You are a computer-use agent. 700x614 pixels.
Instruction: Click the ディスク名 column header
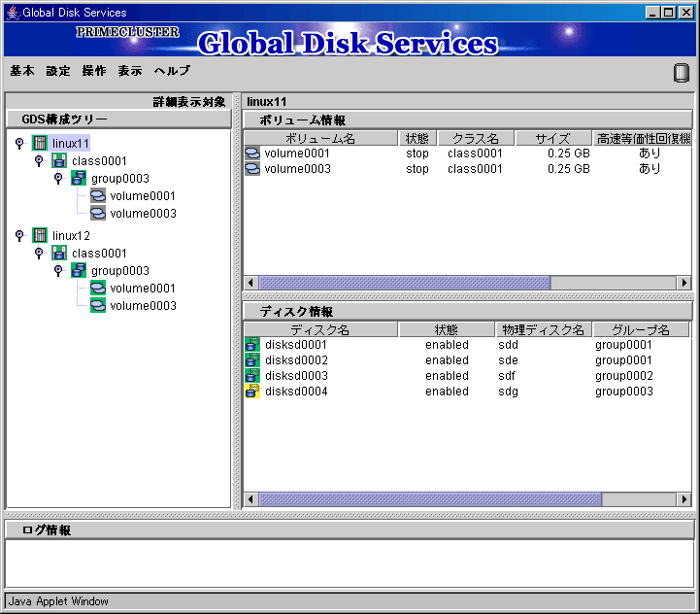320,329
